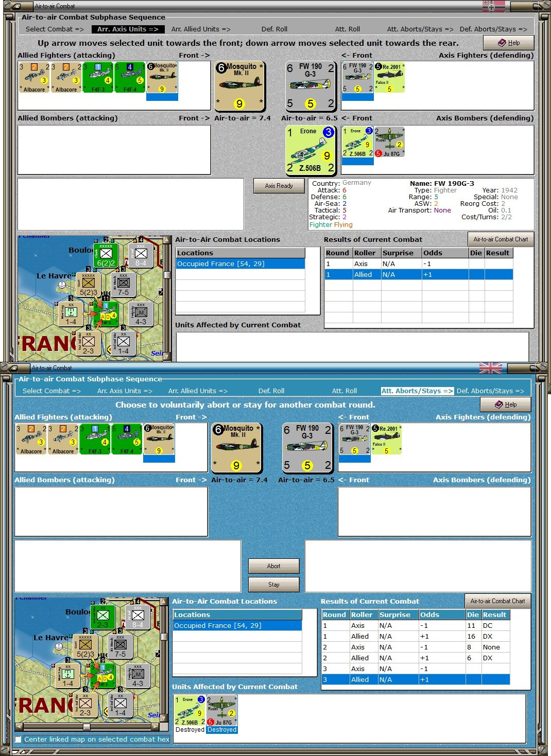The image size is (551, 756).
Task: Click map scroll up arrow in upper window
Action: [167, 240]
